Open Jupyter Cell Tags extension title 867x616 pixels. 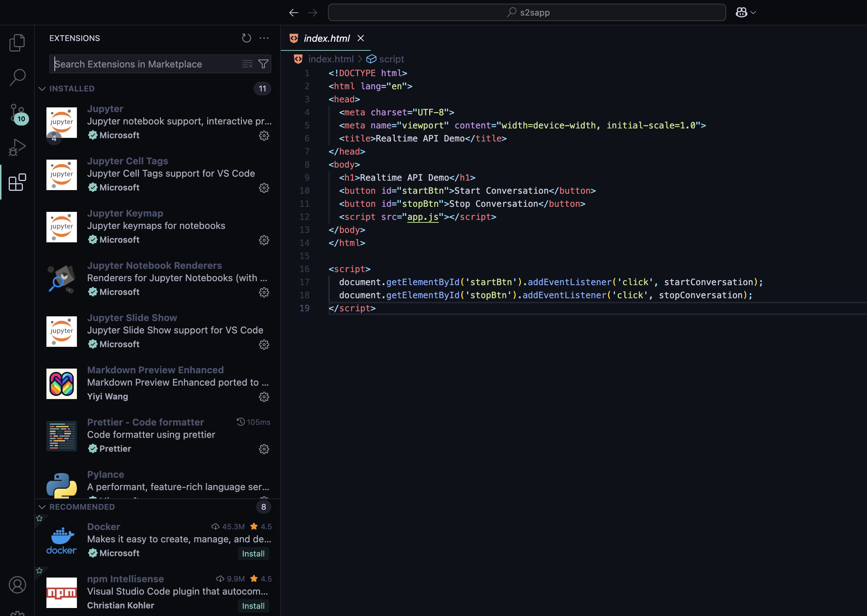click(127, 161)
